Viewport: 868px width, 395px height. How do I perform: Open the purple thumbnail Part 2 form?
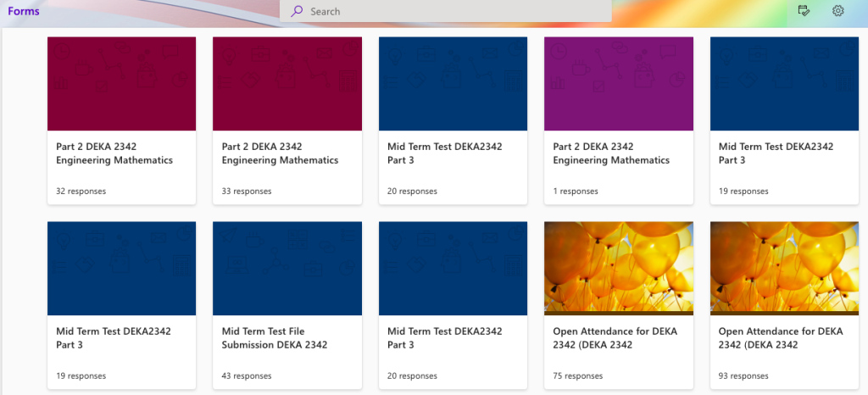618,84
